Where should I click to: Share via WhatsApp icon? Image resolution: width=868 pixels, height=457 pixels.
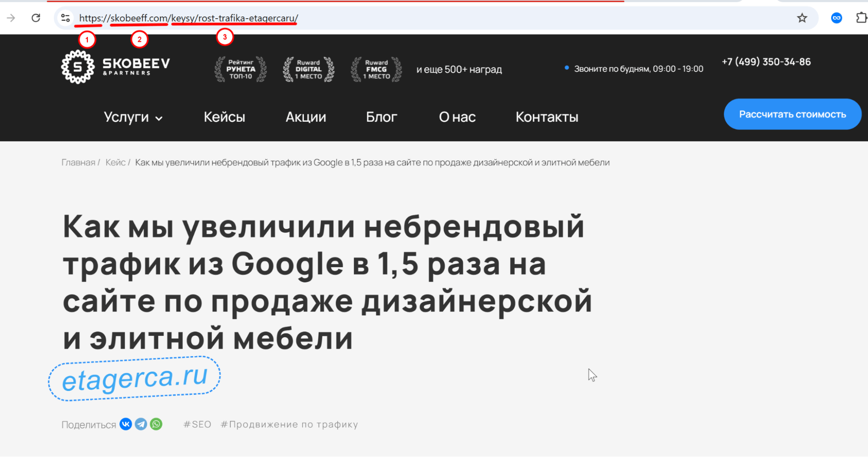coord(156,424)
